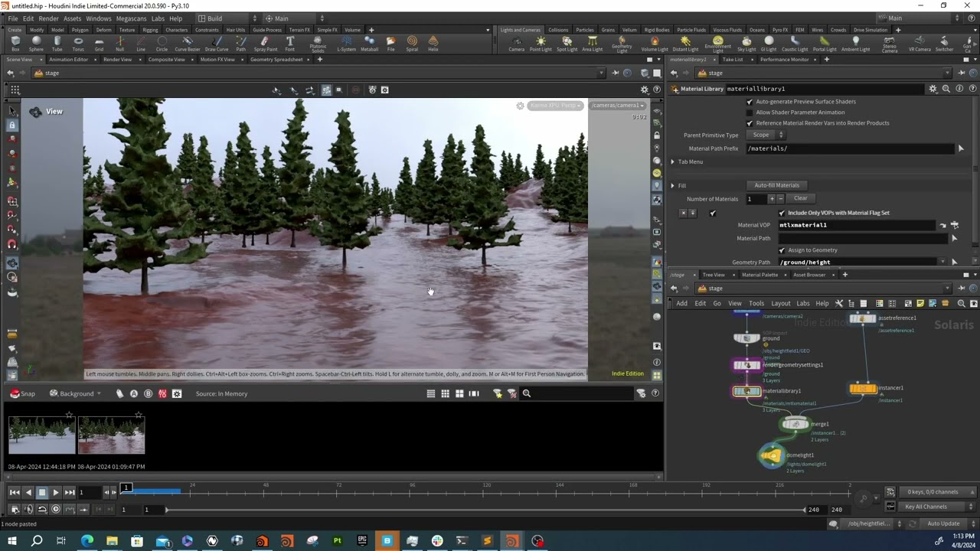Select the Spray Paint shelf tool
Image resolution: width=980 pixels, height=551 pixels.
coord(266,44)
